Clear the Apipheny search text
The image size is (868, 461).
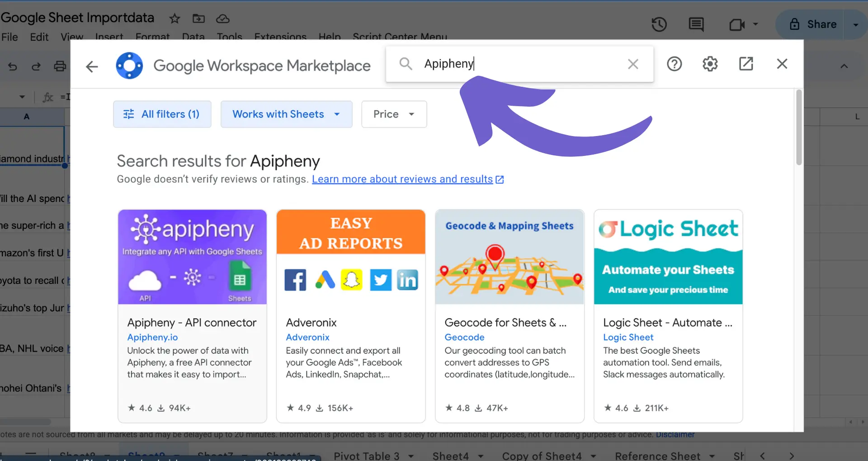pyautogui.click(x=633, y=64)
